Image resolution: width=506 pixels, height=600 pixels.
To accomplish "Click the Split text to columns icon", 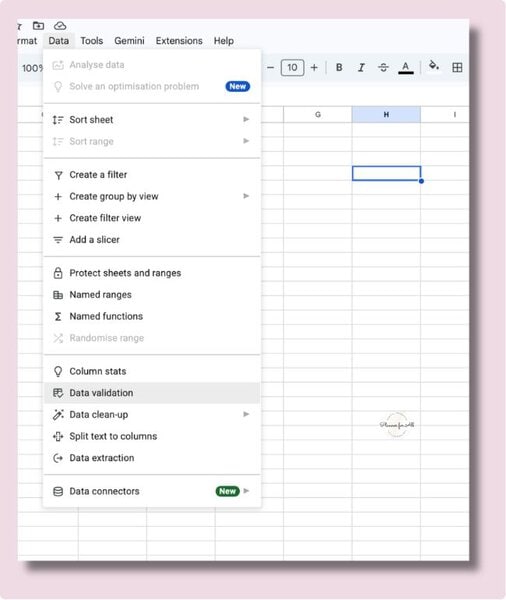I will pyautogui.click(x=58, y=436).
